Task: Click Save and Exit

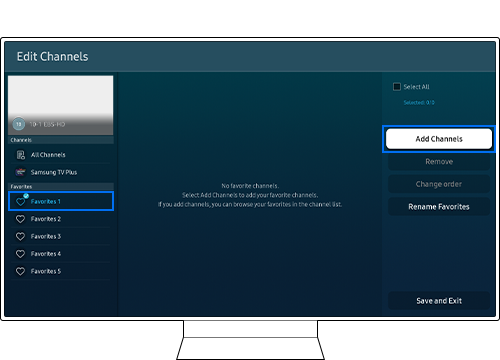Action: pos(439,301)
